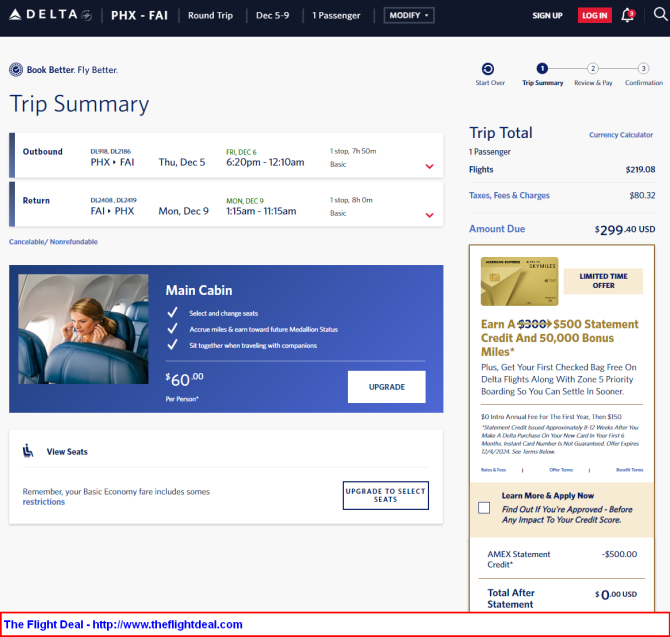Open the Offer Terms link
670x637 pixels.
click(561, 470)
